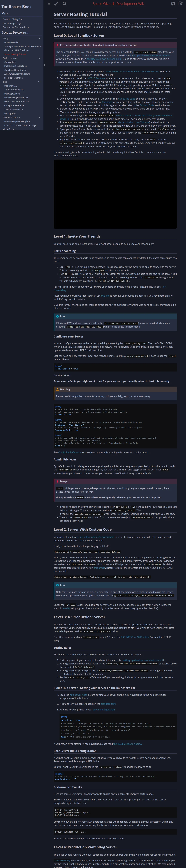The image size is (186, 868).
Task: Open the How do I code? page
Action: coord(11,42)
